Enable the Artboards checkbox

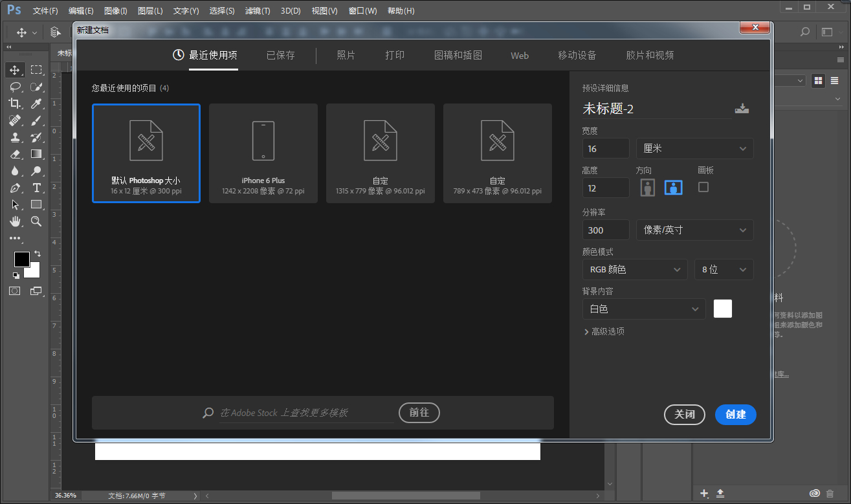(703, 187)
